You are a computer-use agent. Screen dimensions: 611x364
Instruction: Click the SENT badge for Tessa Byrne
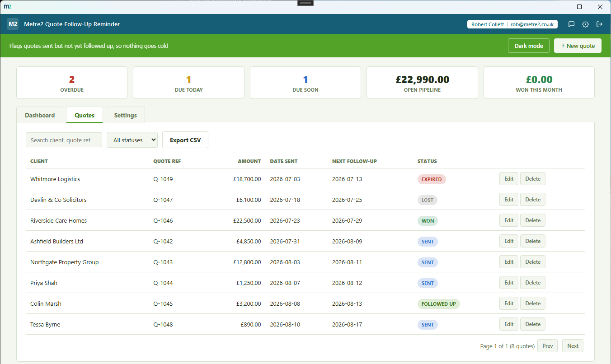coord(428,325)
